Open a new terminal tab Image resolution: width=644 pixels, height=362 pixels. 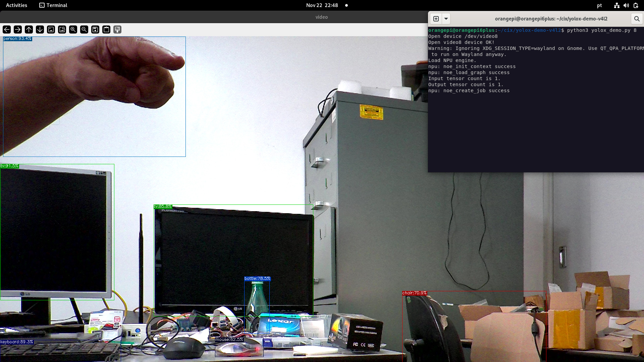436,19
